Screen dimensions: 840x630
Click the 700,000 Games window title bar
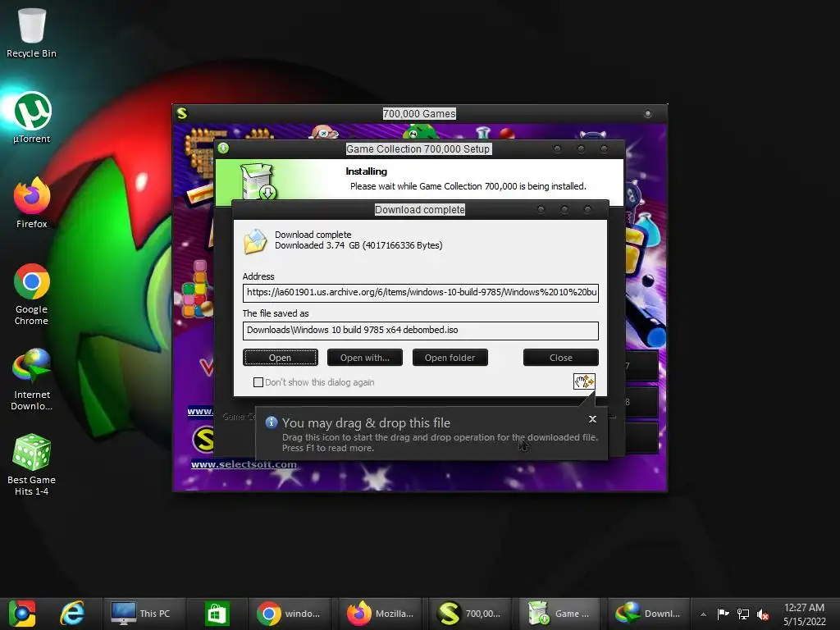tap(419, 113)
